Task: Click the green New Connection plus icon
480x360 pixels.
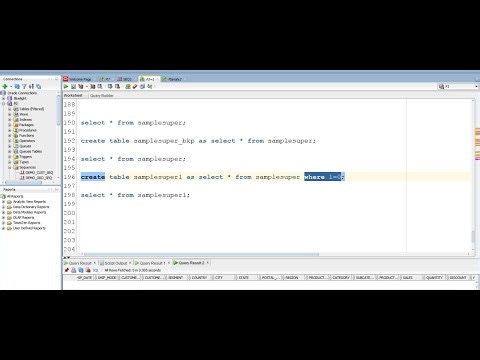Action: (x=5, y=87)
